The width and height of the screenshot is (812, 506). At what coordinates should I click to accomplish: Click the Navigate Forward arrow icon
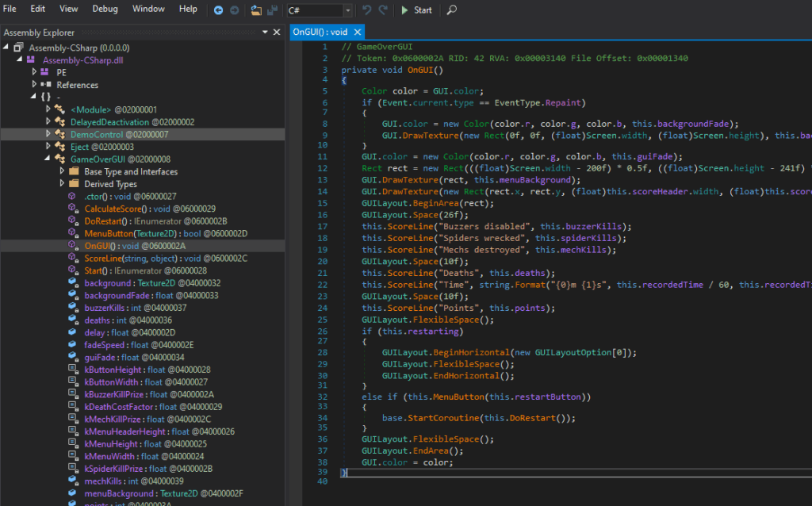[x=234, y=10]
